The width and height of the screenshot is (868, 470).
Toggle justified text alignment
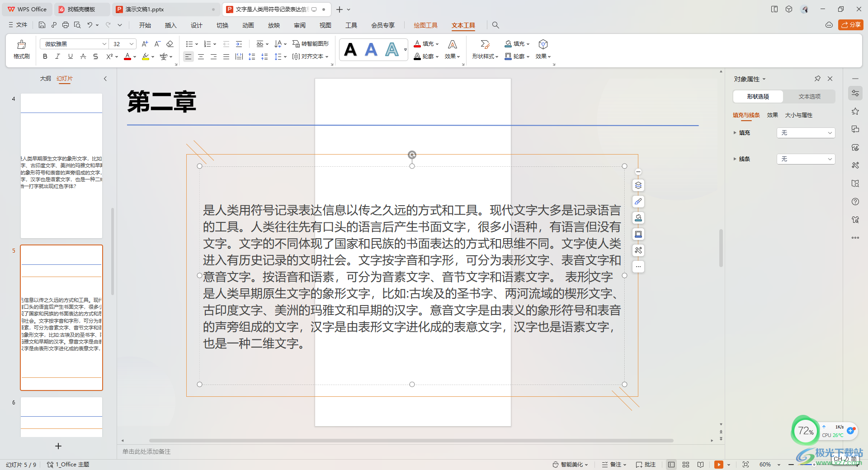226,56
